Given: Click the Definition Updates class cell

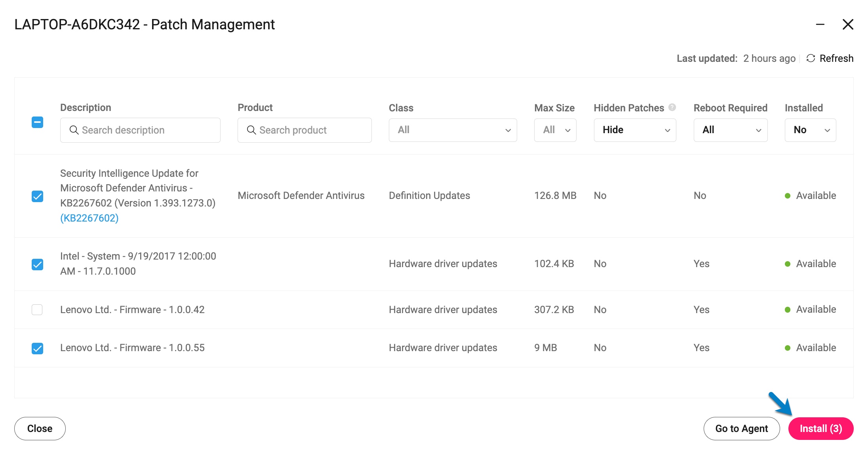Looking at the screenshot, I should (x=429, y=195).
